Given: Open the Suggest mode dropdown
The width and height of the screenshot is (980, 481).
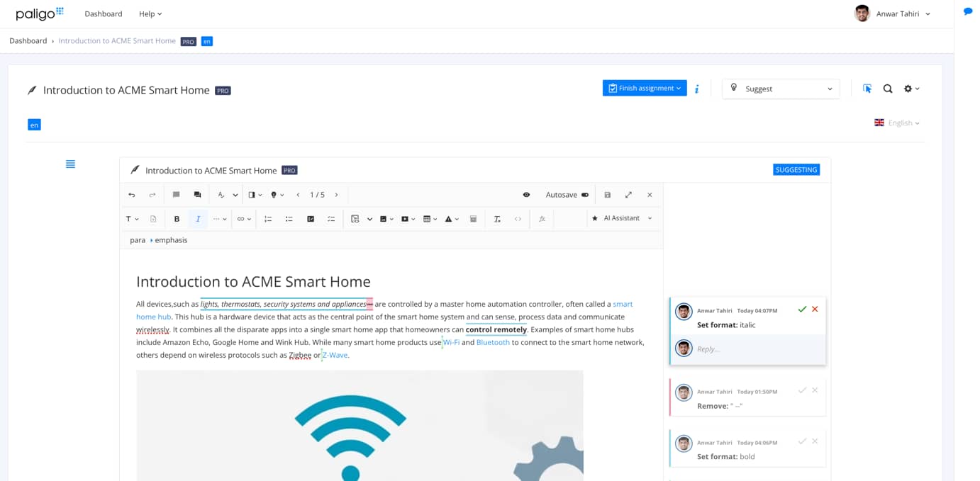Looking at the screenshot, I should (x=780, y=88).
